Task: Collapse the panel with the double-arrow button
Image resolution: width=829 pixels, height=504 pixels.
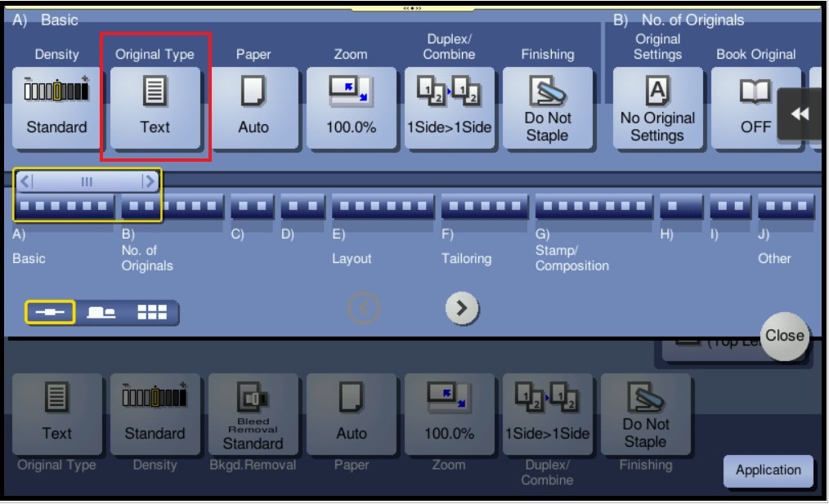Action: 800,114
